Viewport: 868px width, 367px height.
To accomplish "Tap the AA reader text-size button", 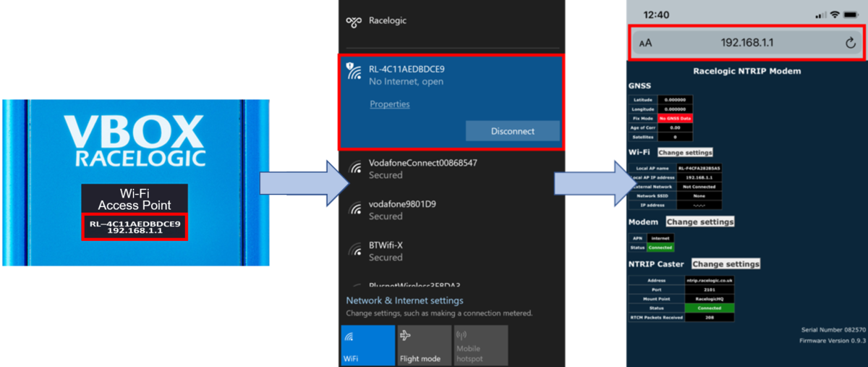I will pos(645,43).
